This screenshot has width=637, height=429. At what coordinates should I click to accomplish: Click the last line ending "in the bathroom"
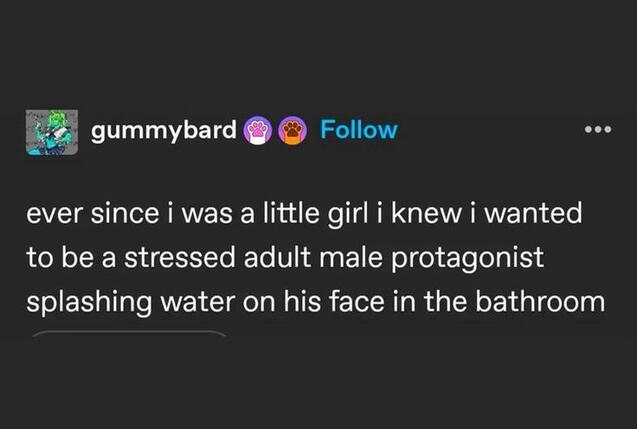coord(315,302)
